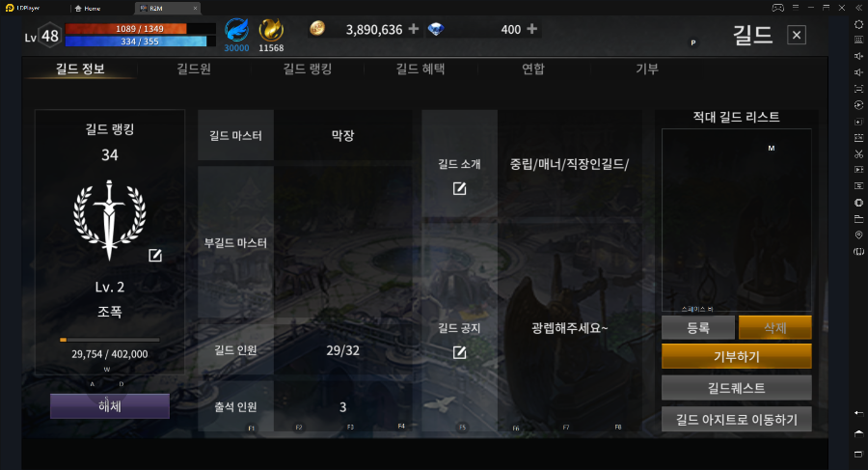The height and width of the screenshot is (470, 868).
Task: Open LDPlayer gamepad keymapping icon
Action: tap(777, 8)
